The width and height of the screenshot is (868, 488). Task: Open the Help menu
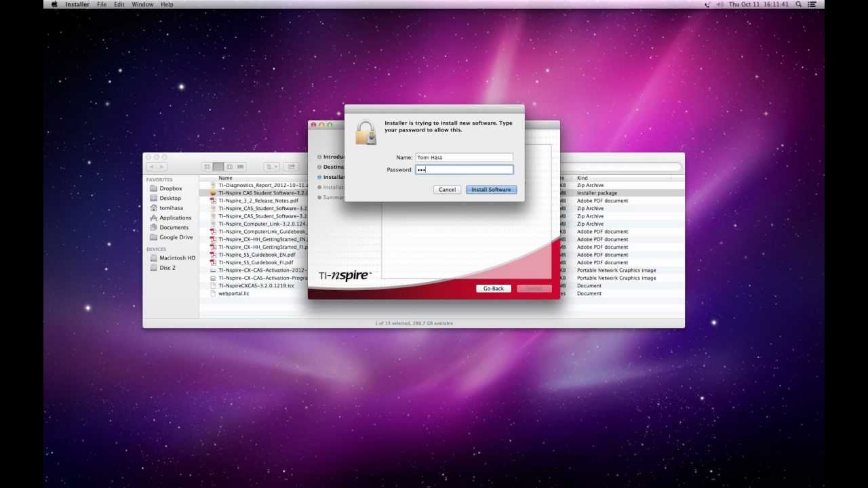(x=167, y=4)
